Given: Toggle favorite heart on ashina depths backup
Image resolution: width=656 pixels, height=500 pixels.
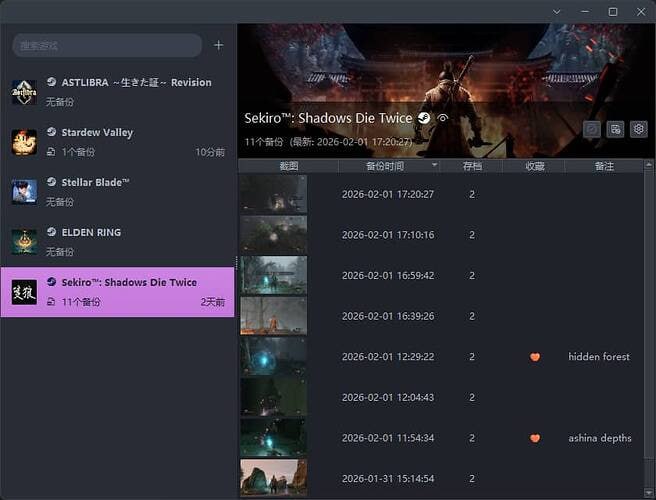Looking at the screenshot, I should (535, 438).
